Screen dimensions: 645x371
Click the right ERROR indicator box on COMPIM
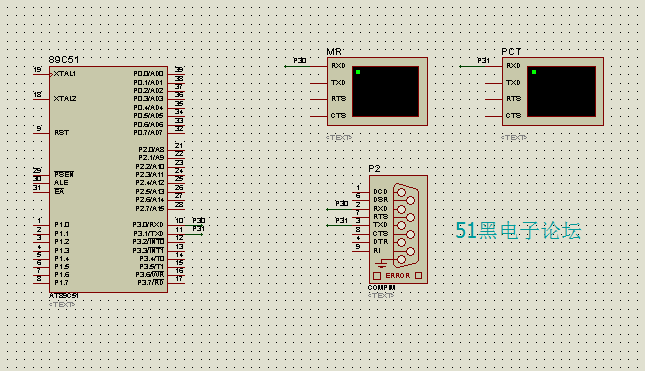pos(419,276)
